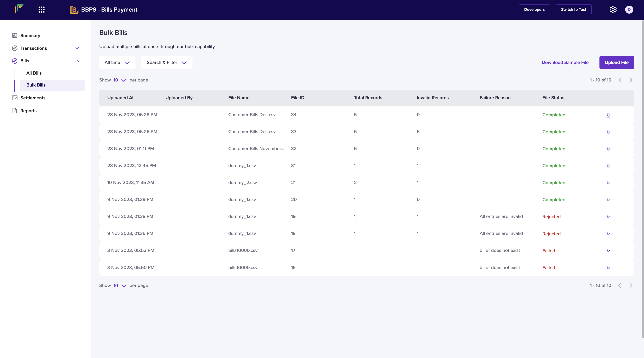Screen dimensions: 644x358
Task: Download failed file ID 16
Action: [x=608, y=268]
